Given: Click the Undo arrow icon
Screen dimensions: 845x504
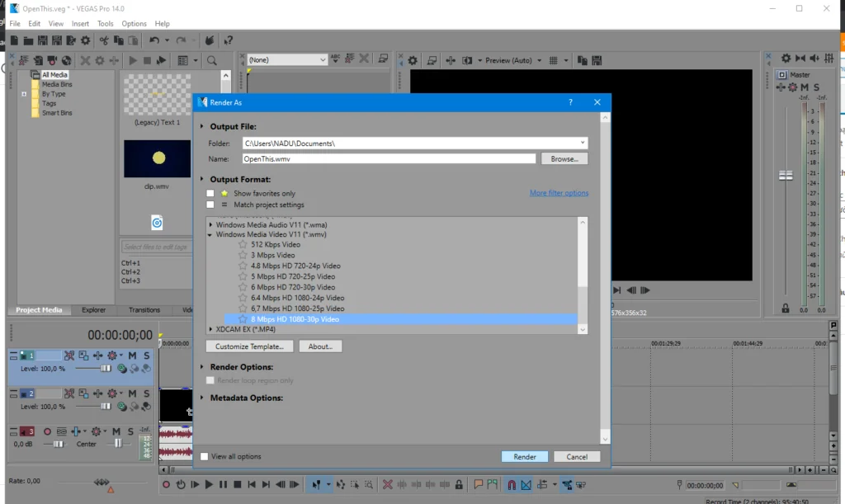Looking at the screenshot, I should tap(154, 40).
